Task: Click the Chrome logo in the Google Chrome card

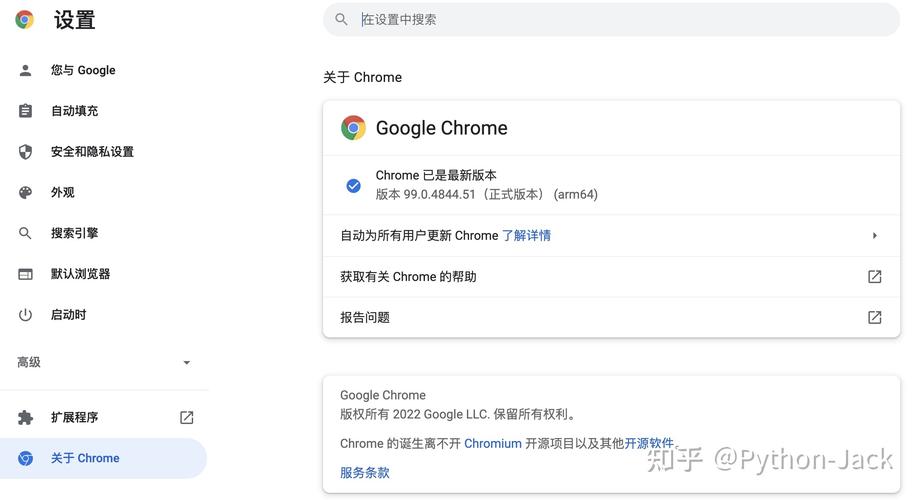Action: coord(353,128)
